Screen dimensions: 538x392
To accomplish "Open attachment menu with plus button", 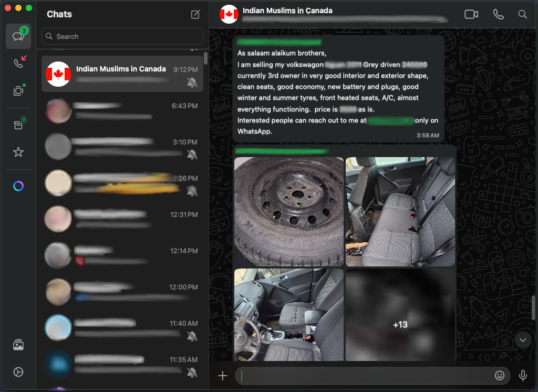I will click(223, 376).
